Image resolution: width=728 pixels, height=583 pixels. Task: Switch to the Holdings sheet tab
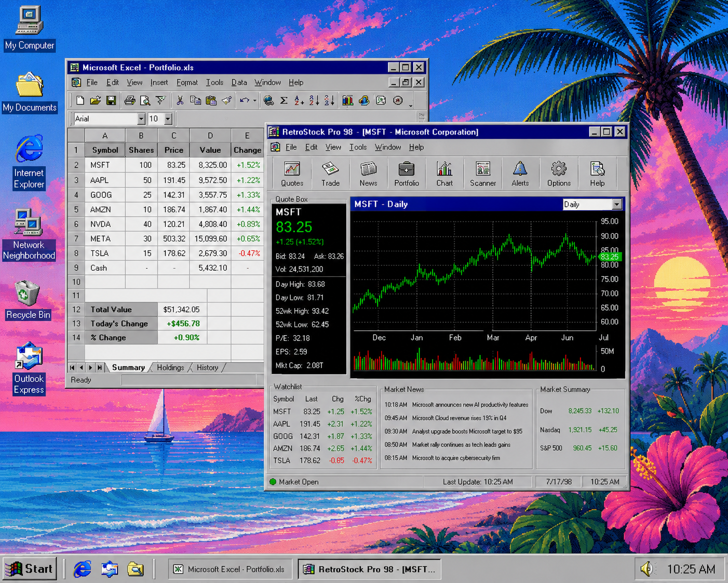[x=170, y=368]
